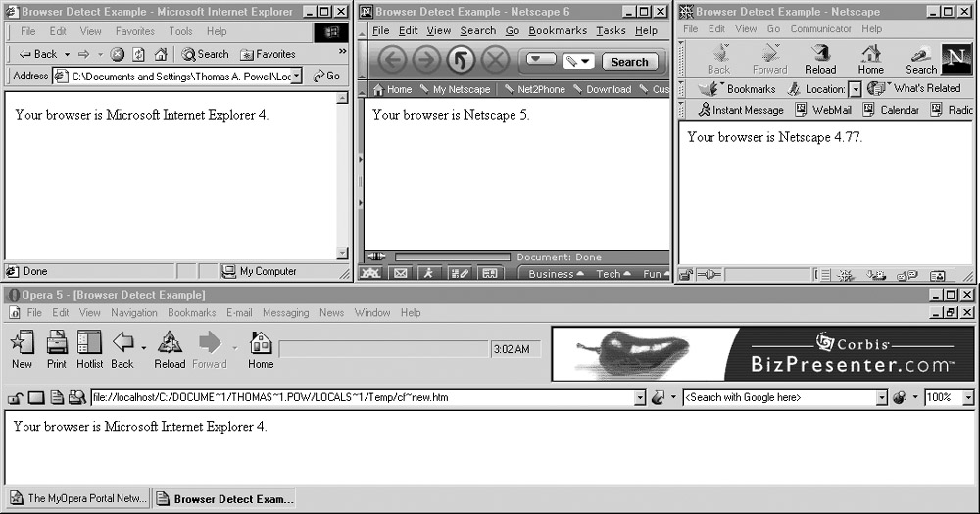Click the Hotlist icon in Opera

89,349
